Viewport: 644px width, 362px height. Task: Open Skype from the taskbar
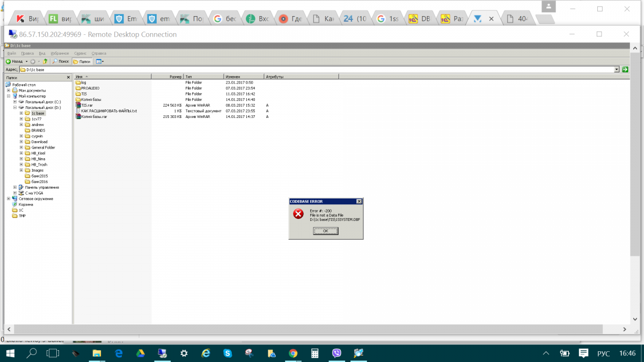pyautogui.click(x=228, y=353)
